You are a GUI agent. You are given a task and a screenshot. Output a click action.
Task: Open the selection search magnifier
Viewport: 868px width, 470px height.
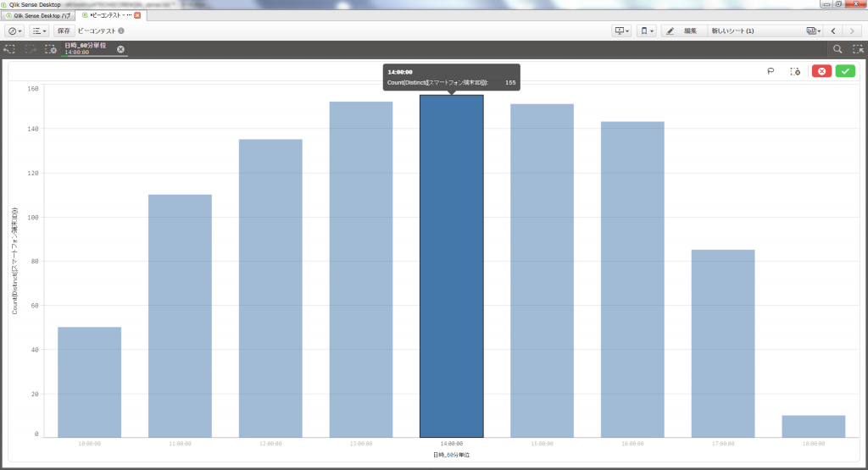pyautogui.click(x=837, y=50)
